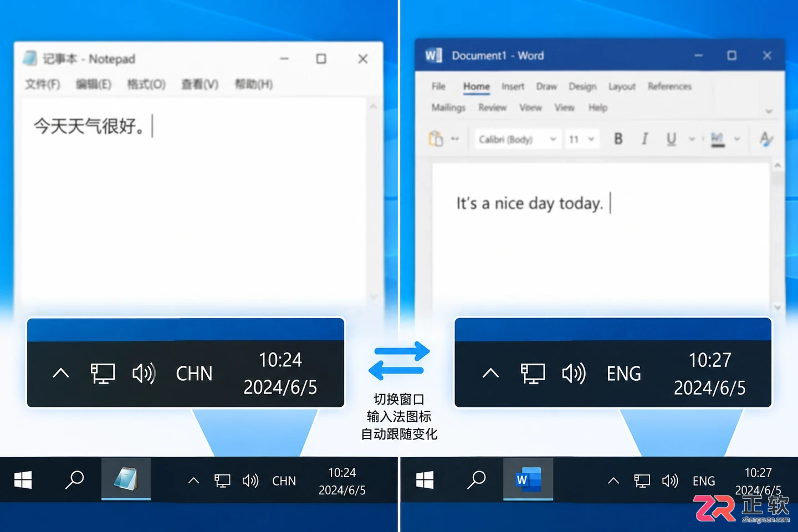Click inside the Notepad text after 今天天气很好。
The height and width of the screenshot is (532, 798).
pyautogui.click(x=152, y=126)
